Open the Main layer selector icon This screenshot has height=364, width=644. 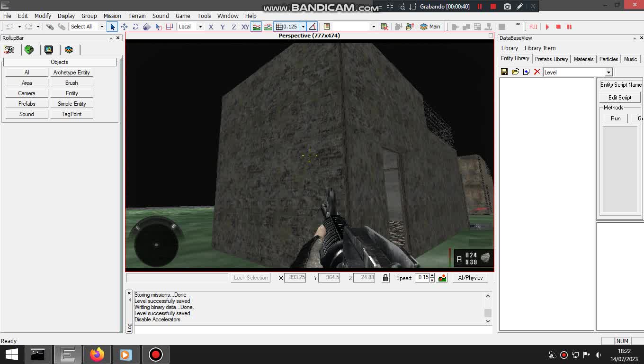tap(424, 27)
